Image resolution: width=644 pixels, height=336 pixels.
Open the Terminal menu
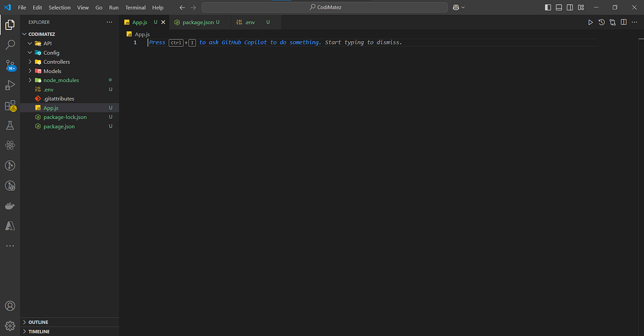point(135,7)
